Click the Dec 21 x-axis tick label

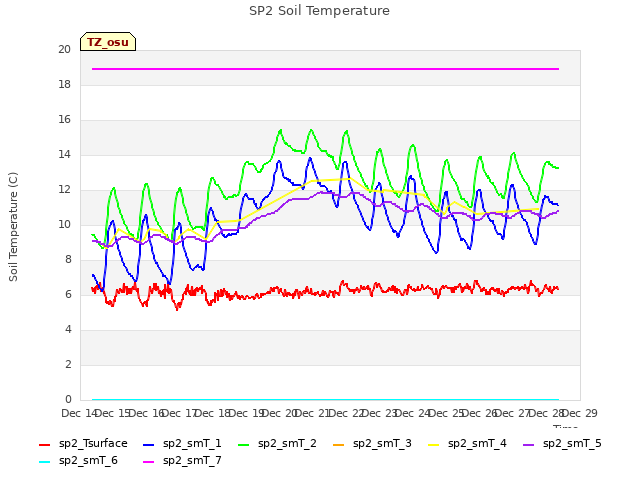(313, 413)
